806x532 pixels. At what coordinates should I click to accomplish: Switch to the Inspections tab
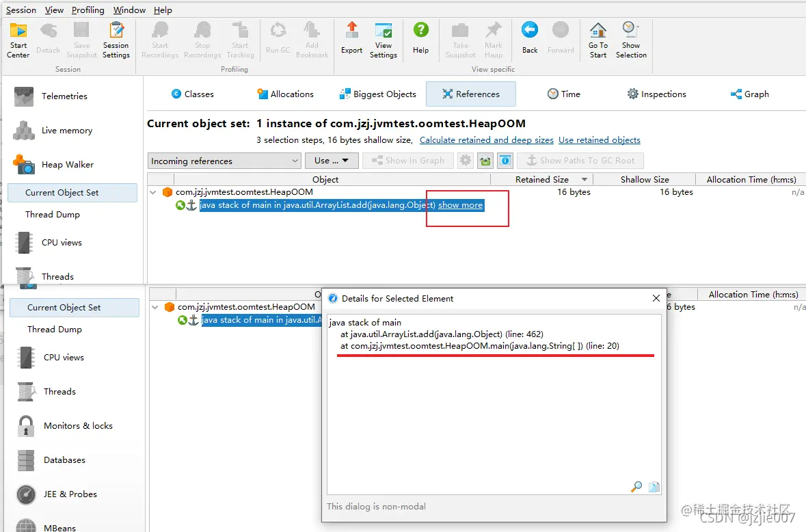[657, 94]
